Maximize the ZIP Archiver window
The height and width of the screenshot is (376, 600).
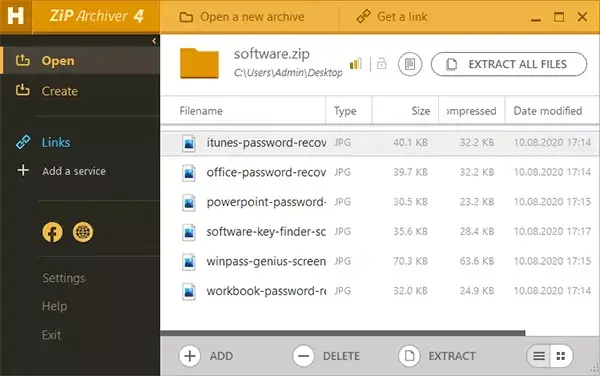coord(559,17)
